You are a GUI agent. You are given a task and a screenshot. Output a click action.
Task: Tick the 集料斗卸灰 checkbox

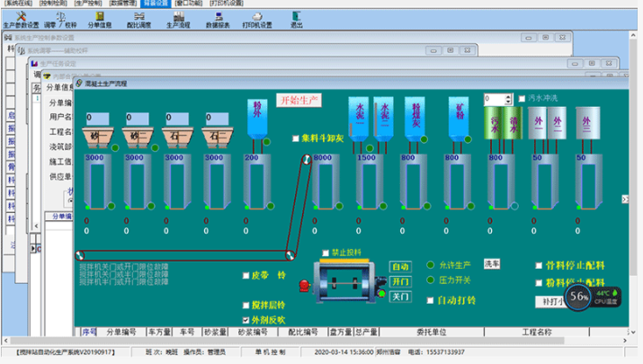point(295,138)
